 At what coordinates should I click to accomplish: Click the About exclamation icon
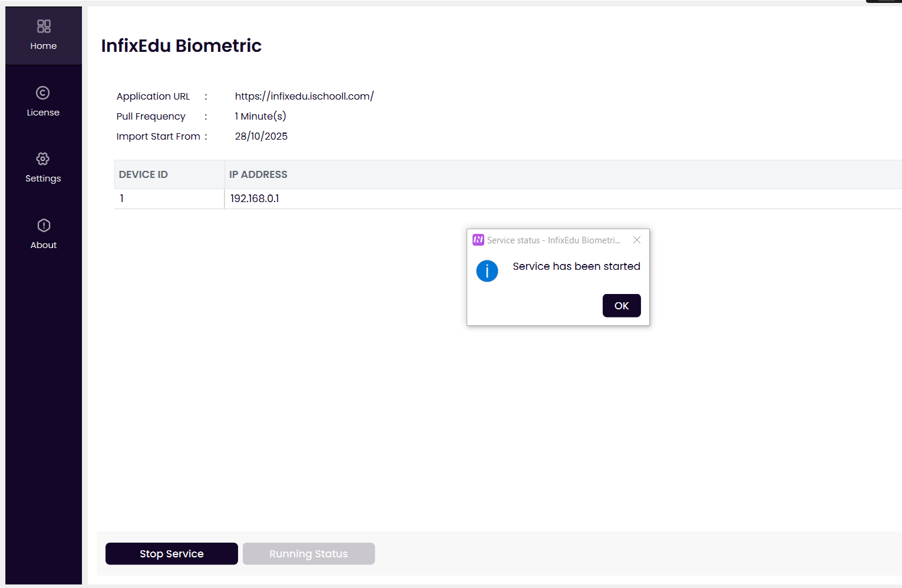(x=44, y=226)
